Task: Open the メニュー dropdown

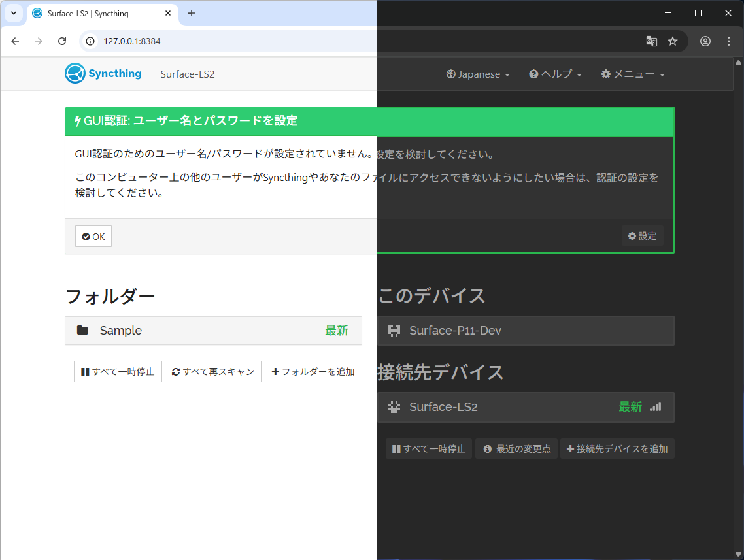Action: pyautogui.click(x=632, y=74)
